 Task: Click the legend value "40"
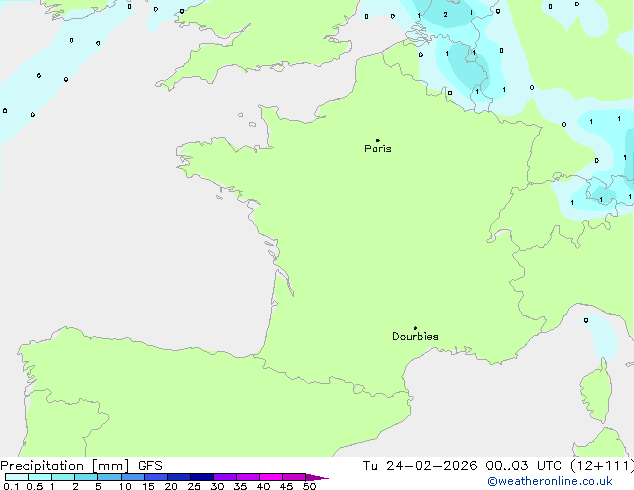click(x=263, y=486)
